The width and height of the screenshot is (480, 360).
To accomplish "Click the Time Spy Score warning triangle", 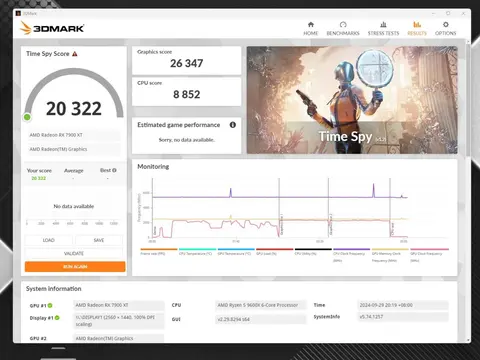I will [x=75, y=54].
